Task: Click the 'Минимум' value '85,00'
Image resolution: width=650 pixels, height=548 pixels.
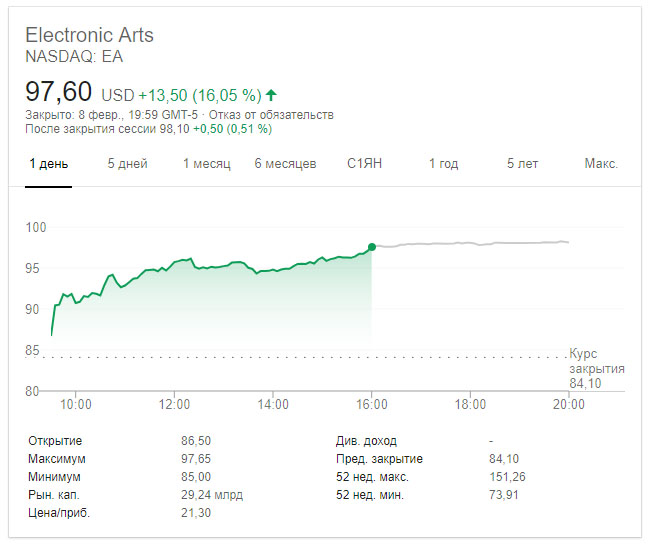Action: 196,477
